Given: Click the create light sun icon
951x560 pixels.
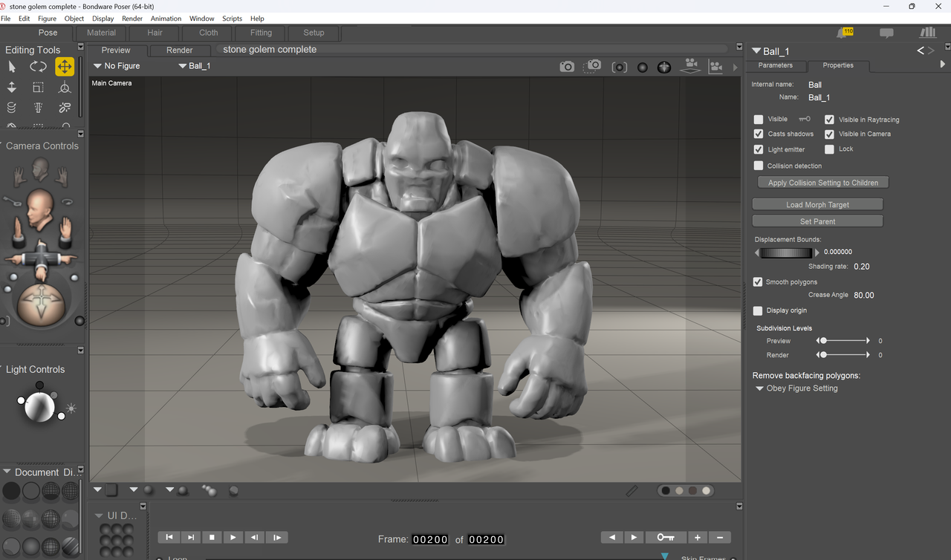Looking at the screenshot, I should tap(71, 408).
